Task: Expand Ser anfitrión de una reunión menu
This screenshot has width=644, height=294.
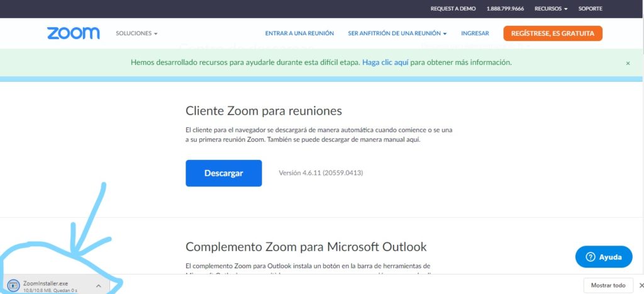Action: pos(397,33)
